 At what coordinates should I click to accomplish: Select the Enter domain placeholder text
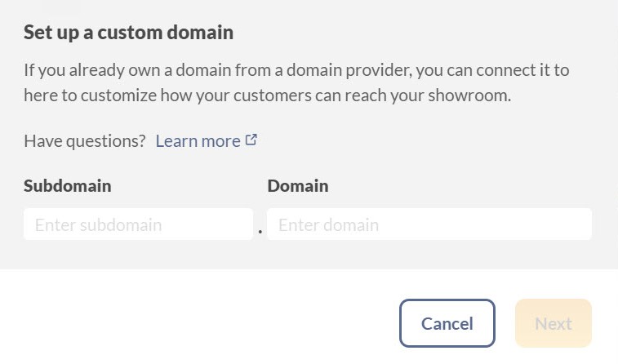(x=328, y=224)
